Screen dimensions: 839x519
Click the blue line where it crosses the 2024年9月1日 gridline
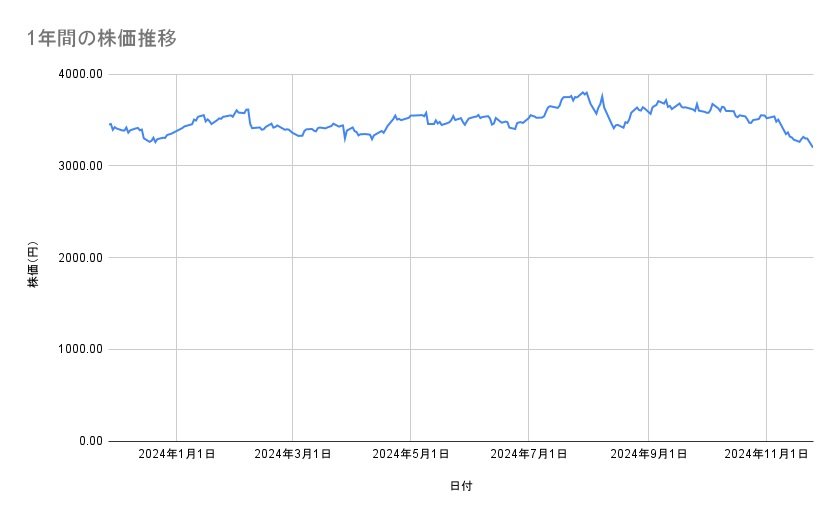click(649, 113)
